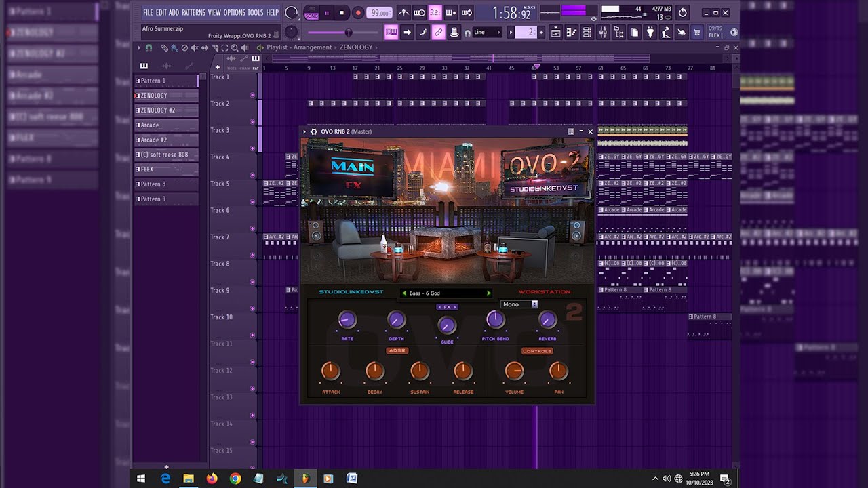Open the OVO RNB 2 window menu arrow
Viewport: 868px width, 488px height.
point(304,131)
